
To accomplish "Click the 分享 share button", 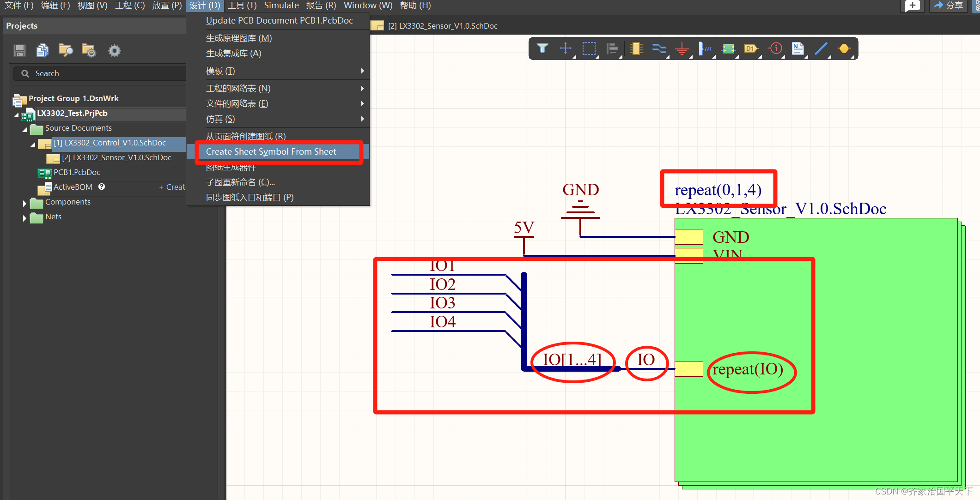I will [948, 6].
